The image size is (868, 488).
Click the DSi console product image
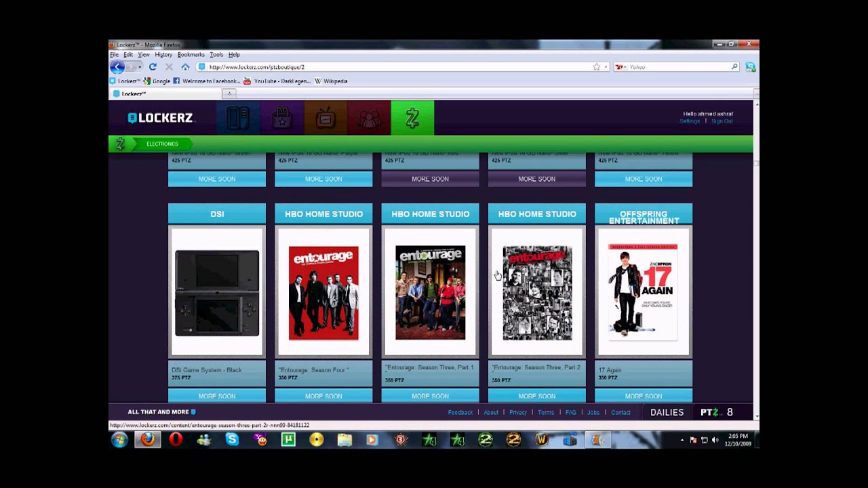[x=217, y=293]
